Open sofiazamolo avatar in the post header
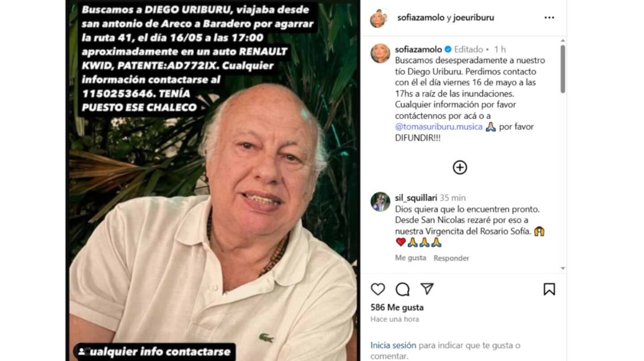The image size is (644, 361). (x=379, y=18)
